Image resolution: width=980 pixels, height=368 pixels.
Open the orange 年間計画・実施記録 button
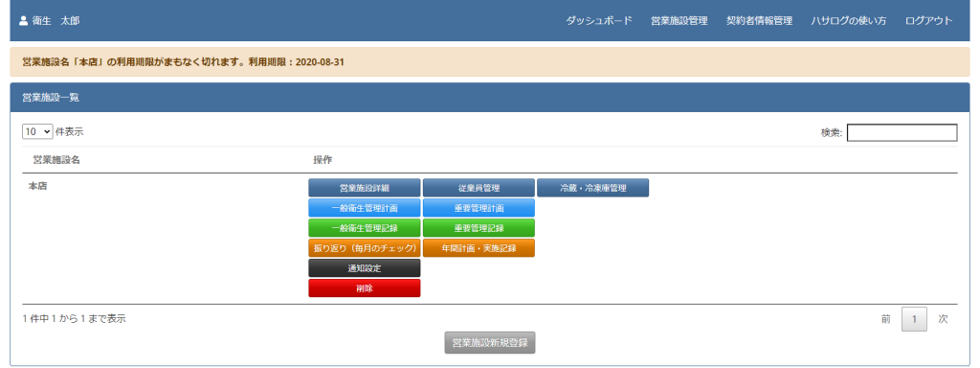[479, 248]
